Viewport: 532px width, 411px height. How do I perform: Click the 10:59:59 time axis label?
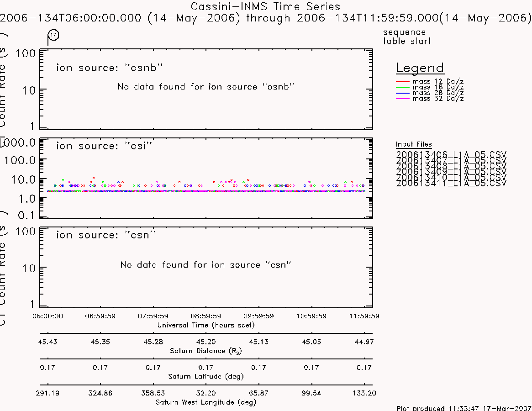coord(311,316)
